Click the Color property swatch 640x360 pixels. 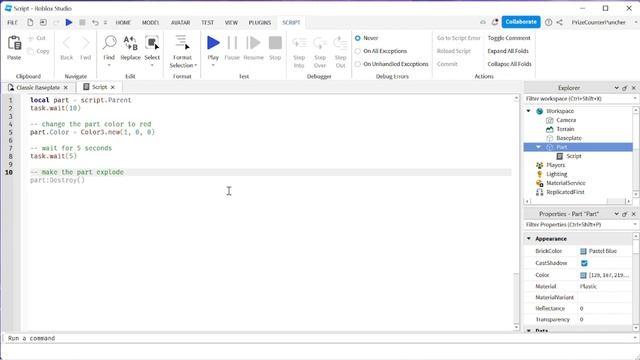coord(583,275)
